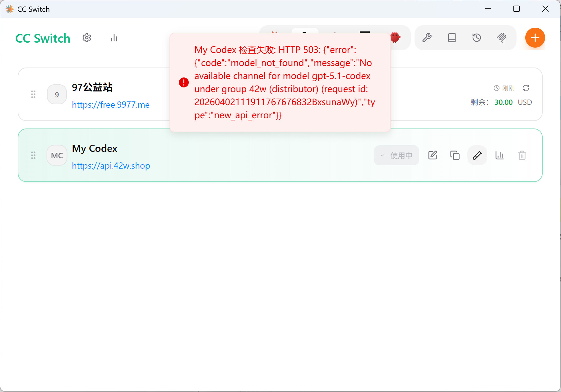Open CC Switch settings gear
Screen dimensions: 561x392
point(87,38)
